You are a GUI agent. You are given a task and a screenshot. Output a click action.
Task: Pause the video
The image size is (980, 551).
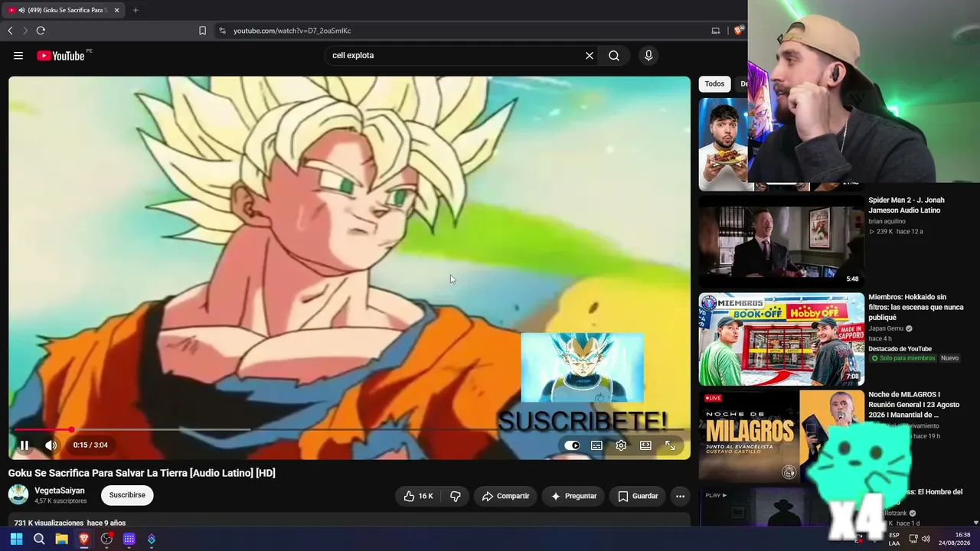coord(24,445)
